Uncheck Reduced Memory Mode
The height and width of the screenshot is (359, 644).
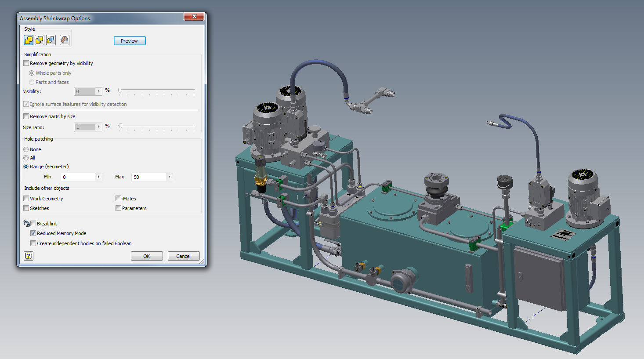[x=33, y=233]
